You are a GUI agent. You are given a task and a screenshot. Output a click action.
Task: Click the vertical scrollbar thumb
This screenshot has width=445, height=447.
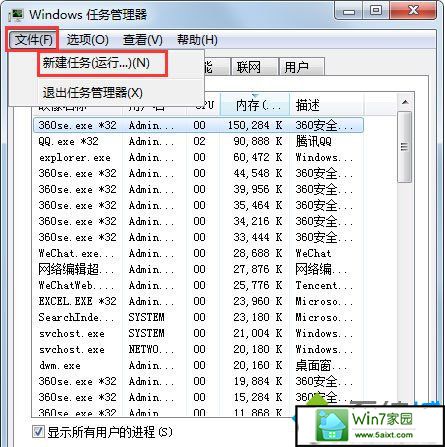coord(405,147)
